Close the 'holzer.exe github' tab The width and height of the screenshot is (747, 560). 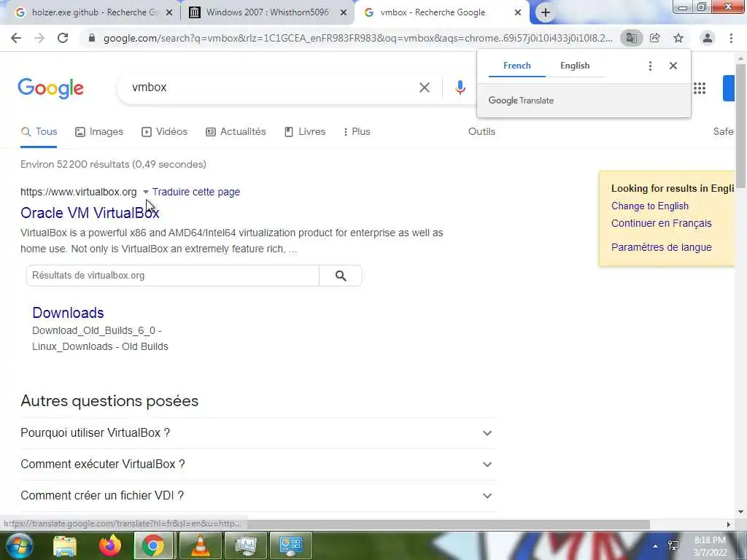(169, 13)
